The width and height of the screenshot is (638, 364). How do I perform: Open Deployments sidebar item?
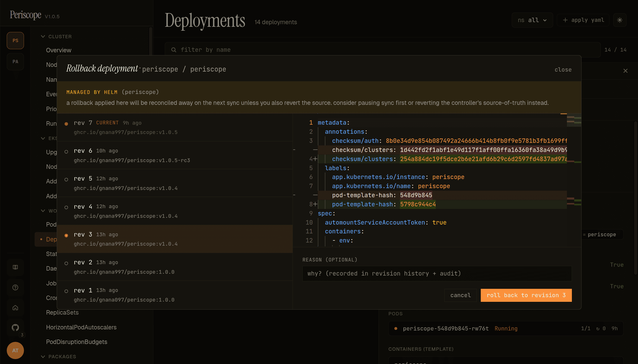click(x=46, y=239)
